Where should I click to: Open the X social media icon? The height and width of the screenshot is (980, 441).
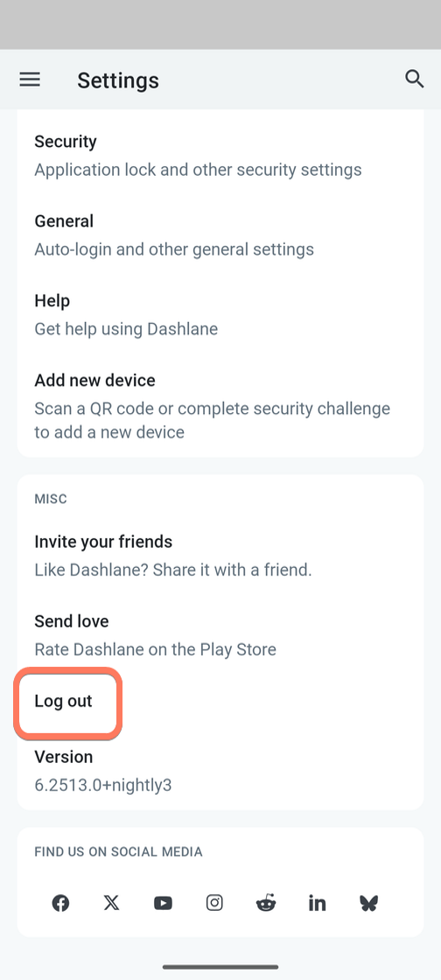click(x=112, y=903)
